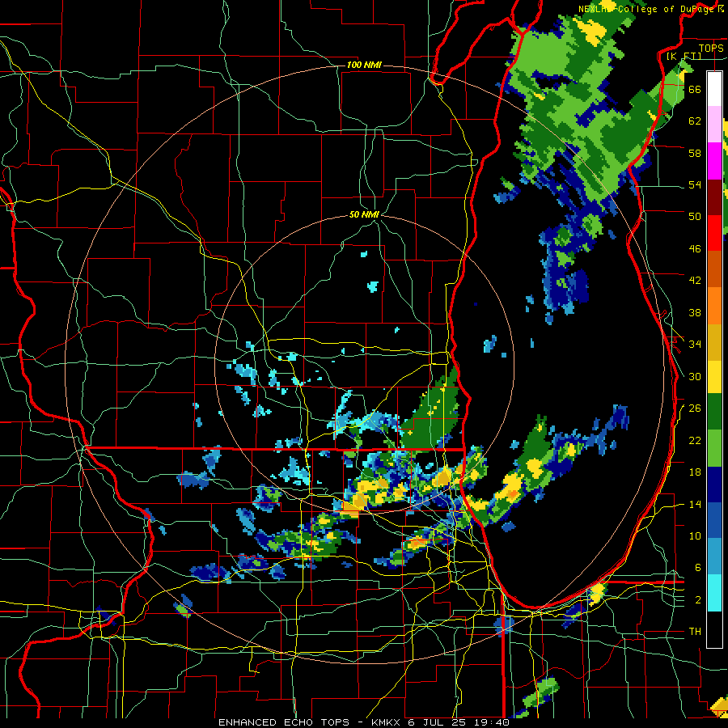This screenshot has height=728, width=728.
Task: Click the NEXLAB College of DuPage credit
Action: tap(651, 9)
